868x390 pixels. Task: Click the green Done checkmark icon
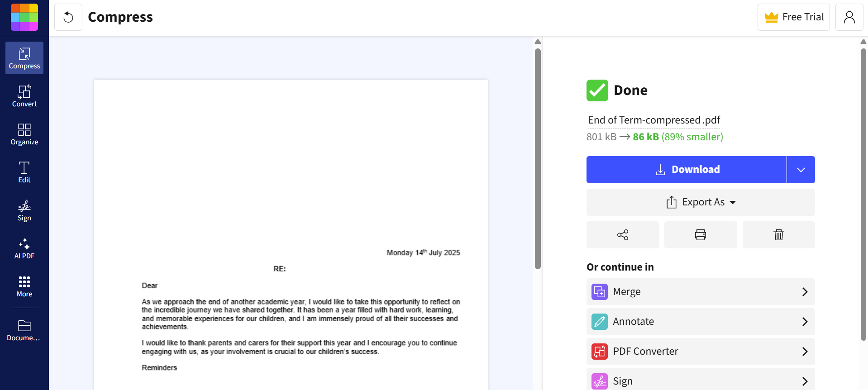point(597,90)
